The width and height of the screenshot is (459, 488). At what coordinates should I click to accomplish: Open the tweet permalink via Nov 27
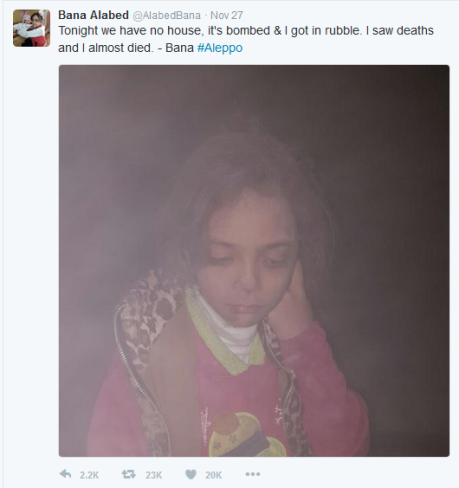tap(227, 15)
